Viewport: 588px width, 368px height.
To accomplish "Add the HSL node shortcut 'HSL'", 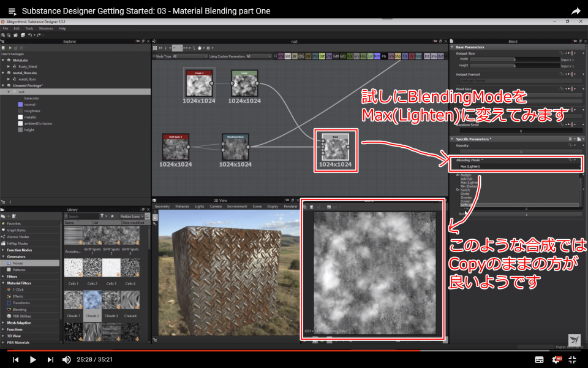I will [363, 56].
